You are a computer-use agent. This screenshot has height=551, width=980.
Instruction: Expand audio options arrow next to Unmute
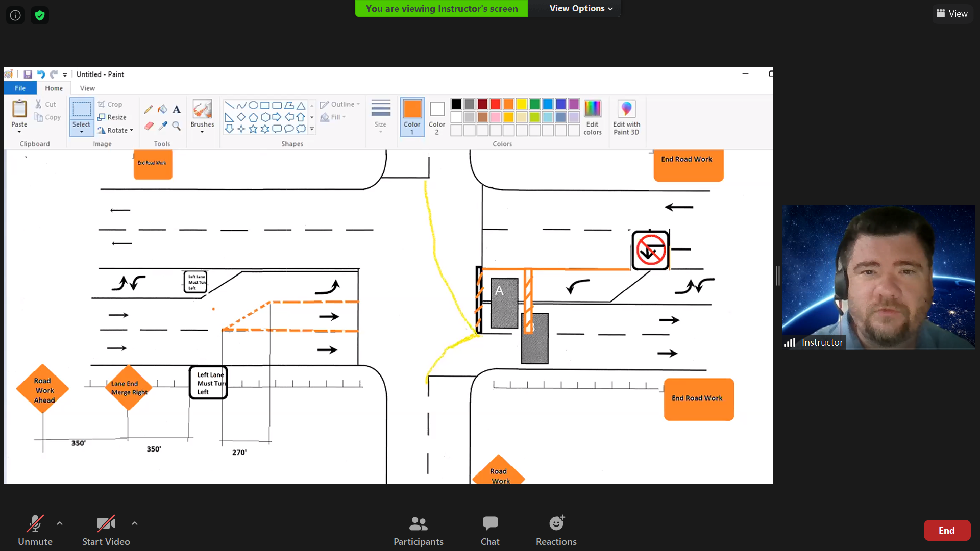(x=60, y=523)
